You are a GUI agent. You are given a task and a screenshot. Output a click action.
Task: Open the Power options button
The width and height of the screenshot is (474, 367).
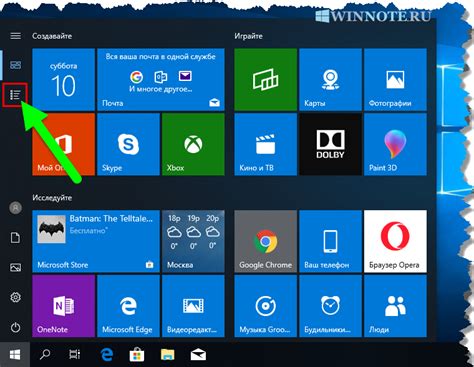pos(15,327)
